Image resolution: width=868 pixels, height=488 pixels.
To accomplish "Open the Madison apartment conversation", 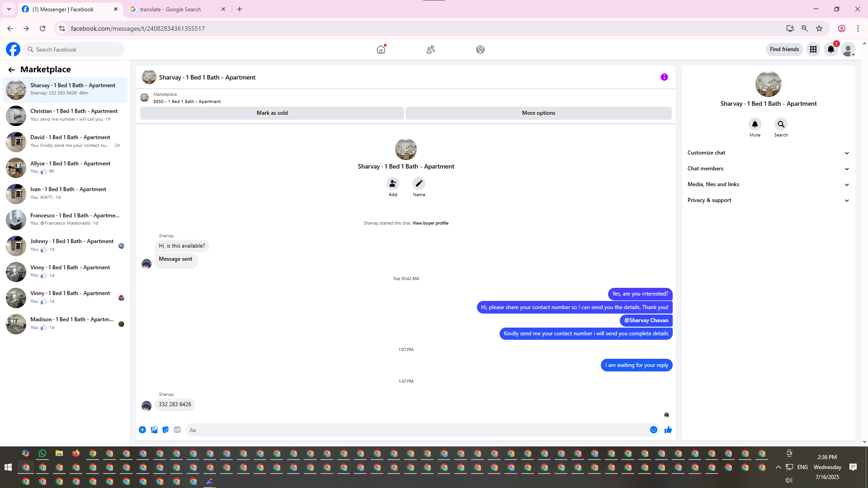I will pyautogui.click(x=65, y=324).
